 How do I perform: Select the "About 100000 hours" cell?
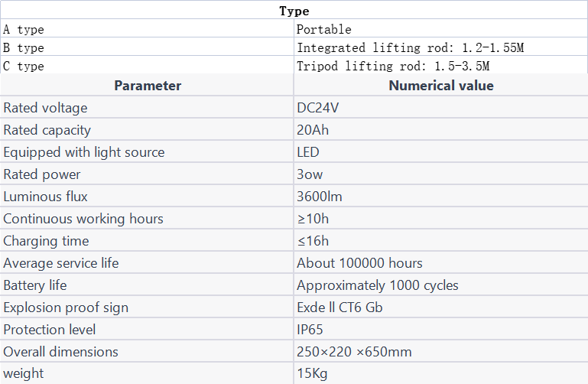359,263
